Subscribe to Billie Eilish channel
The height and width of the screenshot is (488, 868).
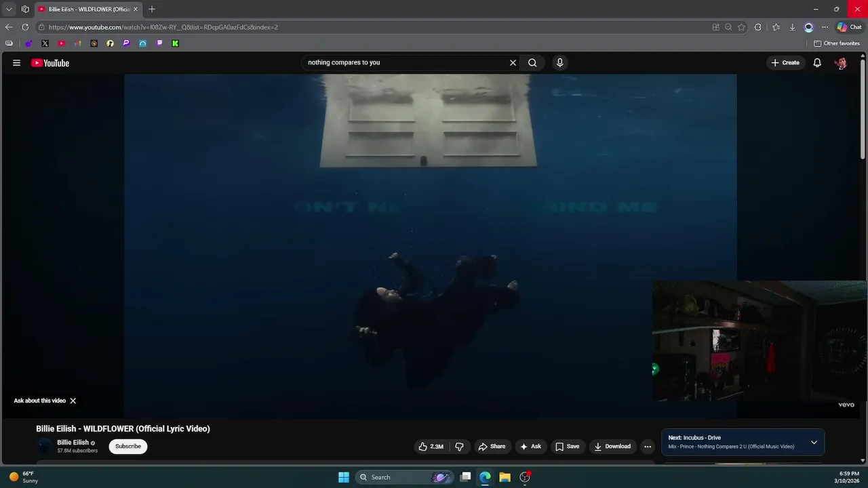point(128,446)
